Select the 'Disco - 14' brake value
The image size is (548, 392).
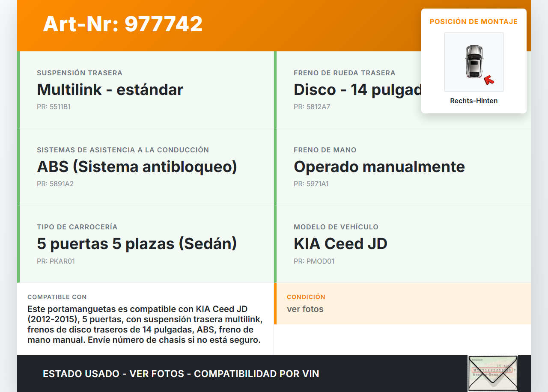357,90
